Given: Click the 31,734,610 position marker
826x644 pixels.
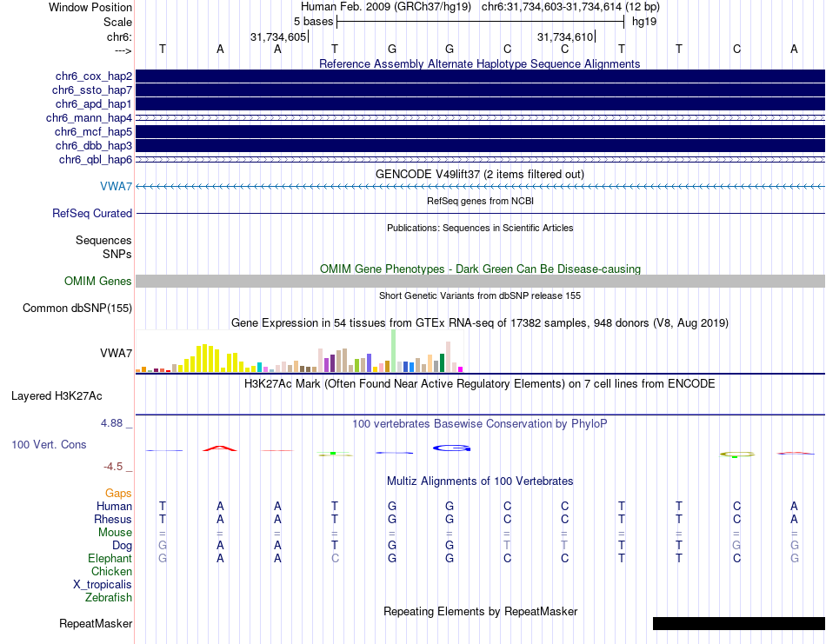Looking at the screenshot, I should [566, 37].
